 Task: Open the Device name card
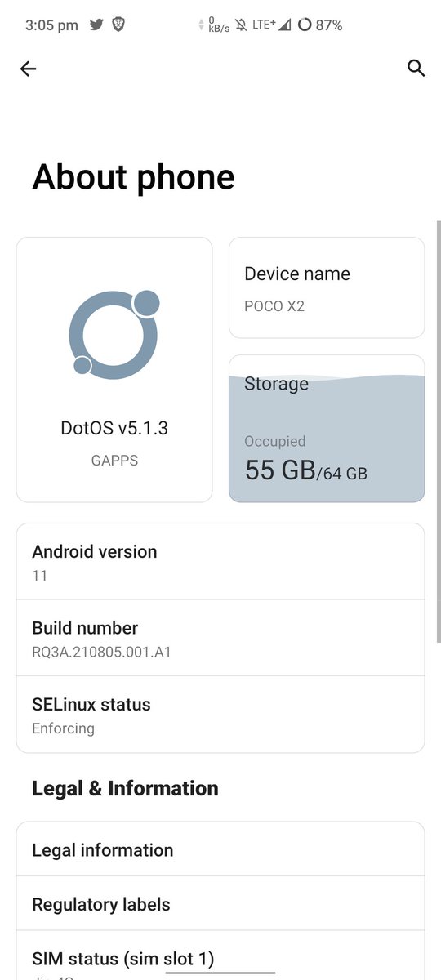coord(327,287)
